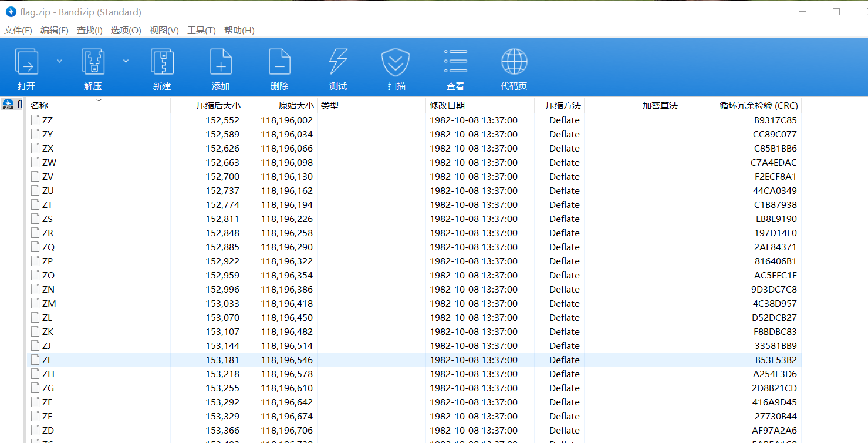Click the Bandizip logo in title bar
The width and height of the screenshot is (868, 443).
coord(11,12)
